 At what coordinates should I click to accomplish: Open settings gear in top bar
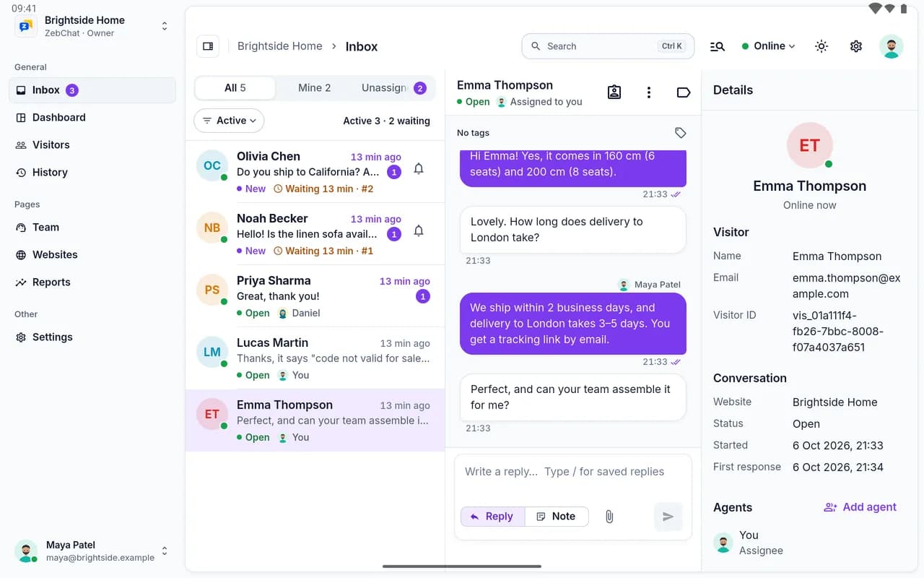[x=856, y=46]
